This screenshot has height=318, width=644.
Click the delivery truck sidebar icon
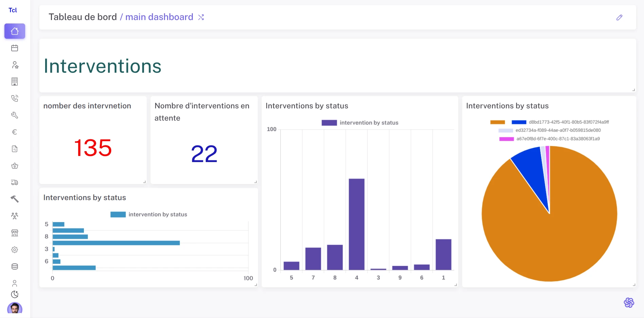point(15,182)
